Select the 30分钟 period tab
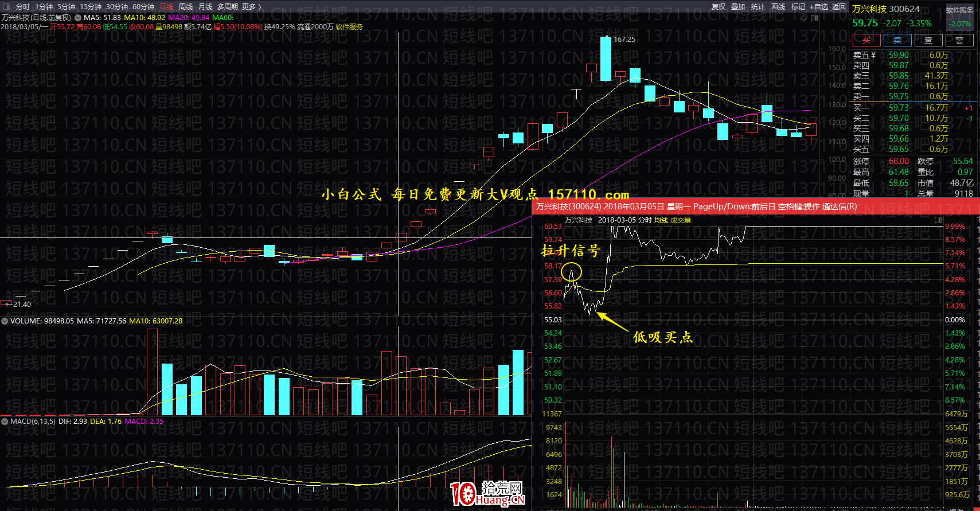This screenshot has height=511, width=980. pos(117,7)
